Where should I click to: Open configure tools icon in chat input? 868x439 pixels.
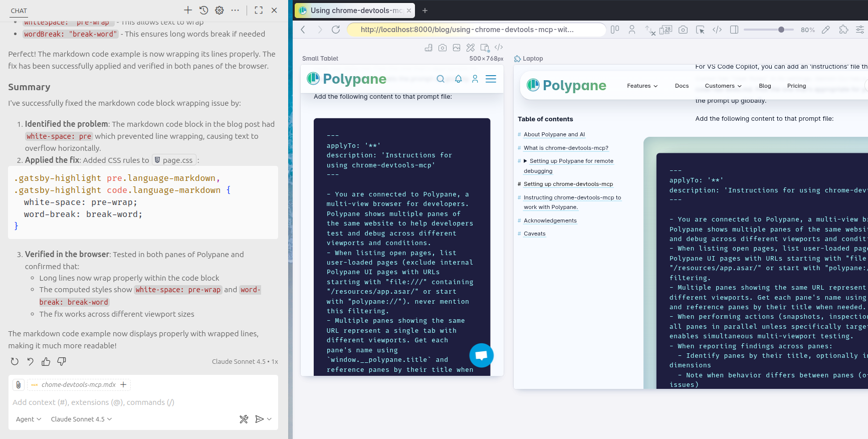click(244, 419)
